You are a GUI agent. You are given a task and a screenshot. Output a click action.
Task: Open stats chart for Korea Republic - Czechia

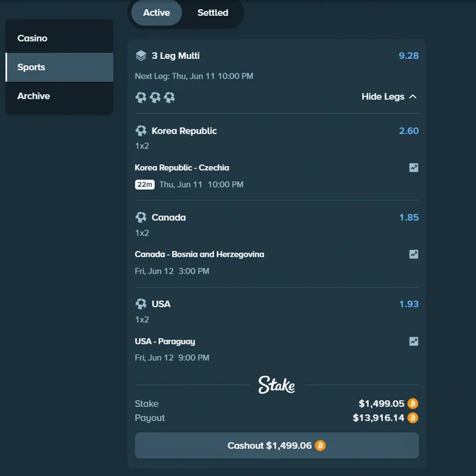click(414, 167)
